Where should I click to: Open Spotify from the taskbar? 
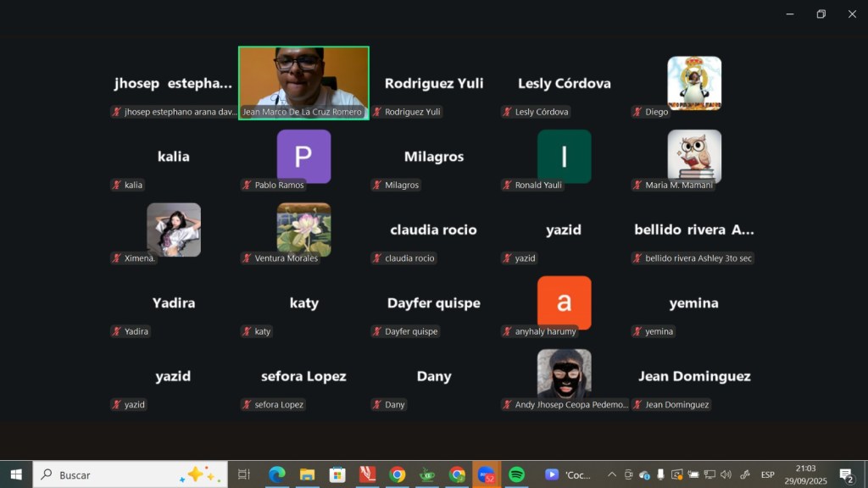516,474
